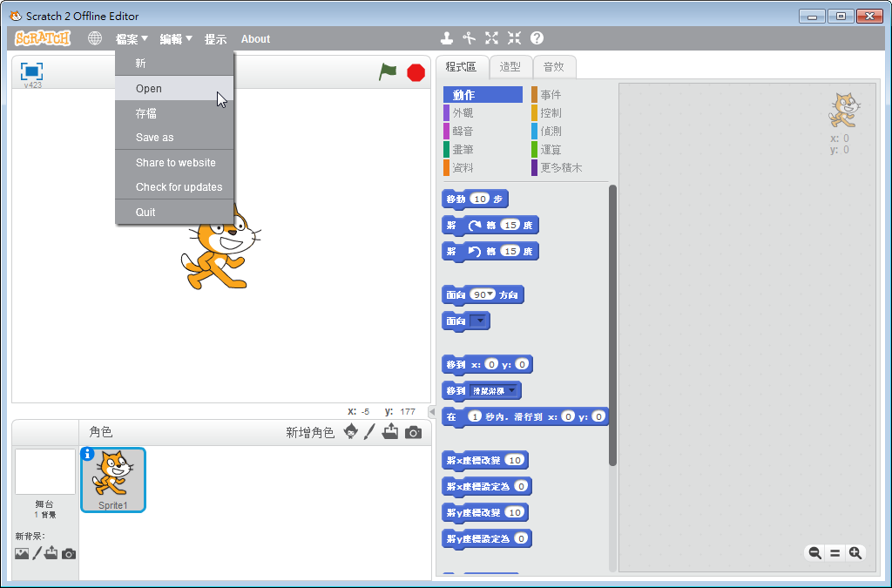Select the duplicate stamp tool
892x588 pixels.
pyautogui.click(x=447, y=38)
